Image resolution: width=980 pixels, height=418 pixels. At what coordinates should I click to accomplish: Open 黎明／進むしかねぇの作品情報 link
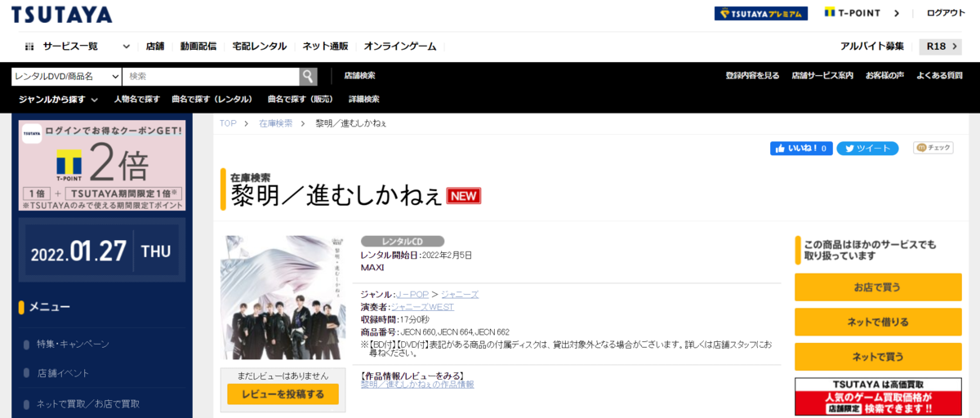pos(417,384)
